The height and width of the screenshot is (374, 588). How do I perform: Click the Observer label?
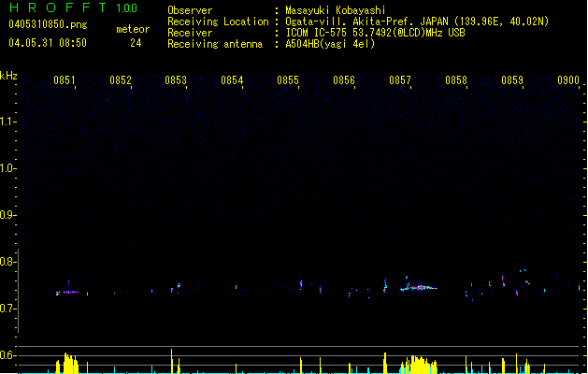click(190, 10)
